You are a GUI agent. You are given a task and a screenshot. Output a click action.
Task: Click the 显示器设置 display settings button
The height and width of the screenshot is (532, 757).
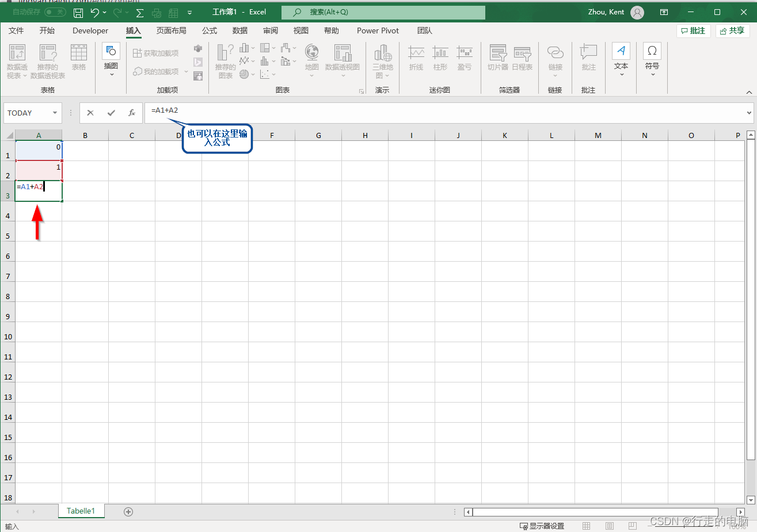tap(542, 526)
